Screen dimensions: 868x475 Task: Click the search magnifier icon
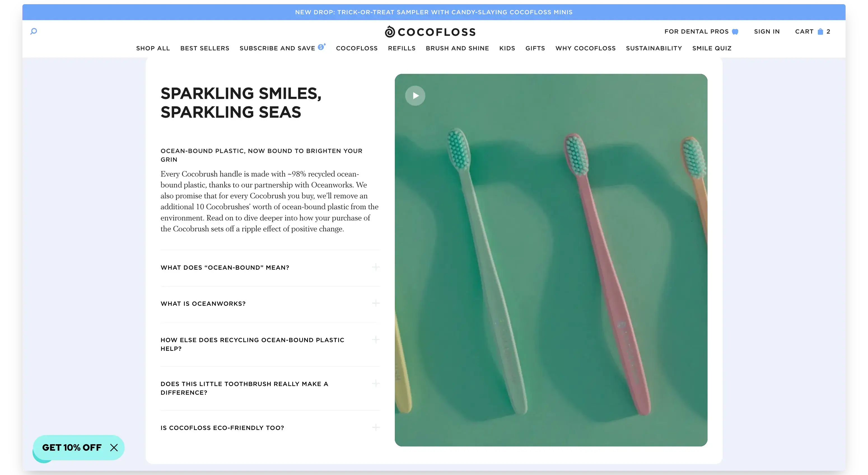coord(34,31)
